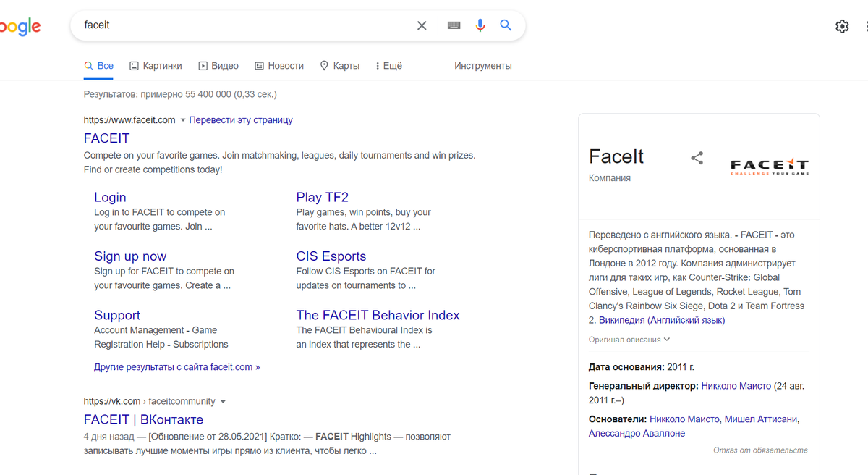The image size is (868, 475).
Task: Open the Карты tab
Action: point(340,66)
